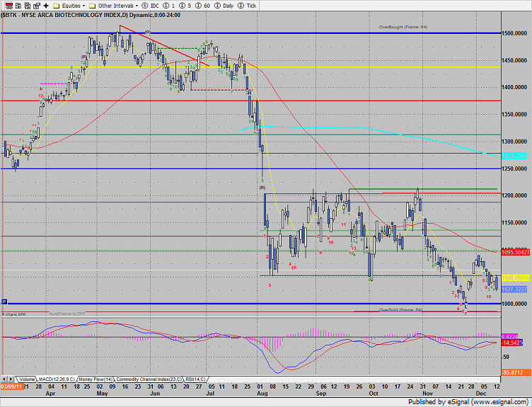532x407 pixels.
Task: Click the plus add icon in toolbar
Action: (46, 6)
